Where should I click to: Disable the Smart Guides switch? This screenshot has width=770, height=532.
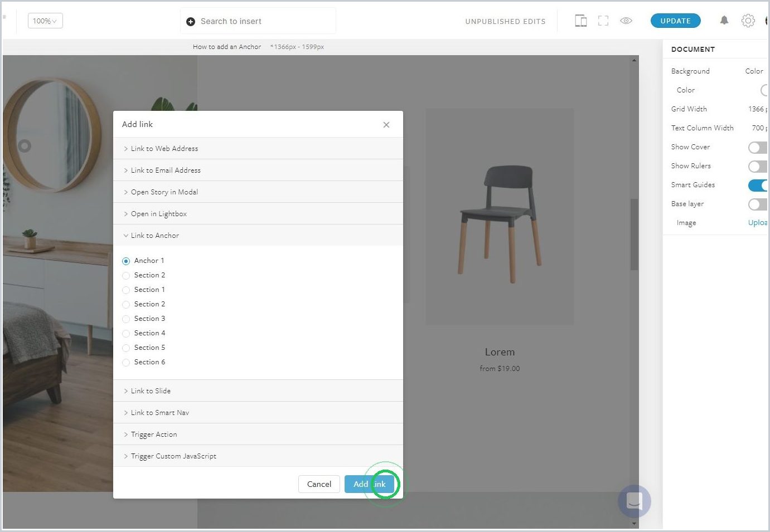pos(758,186)
